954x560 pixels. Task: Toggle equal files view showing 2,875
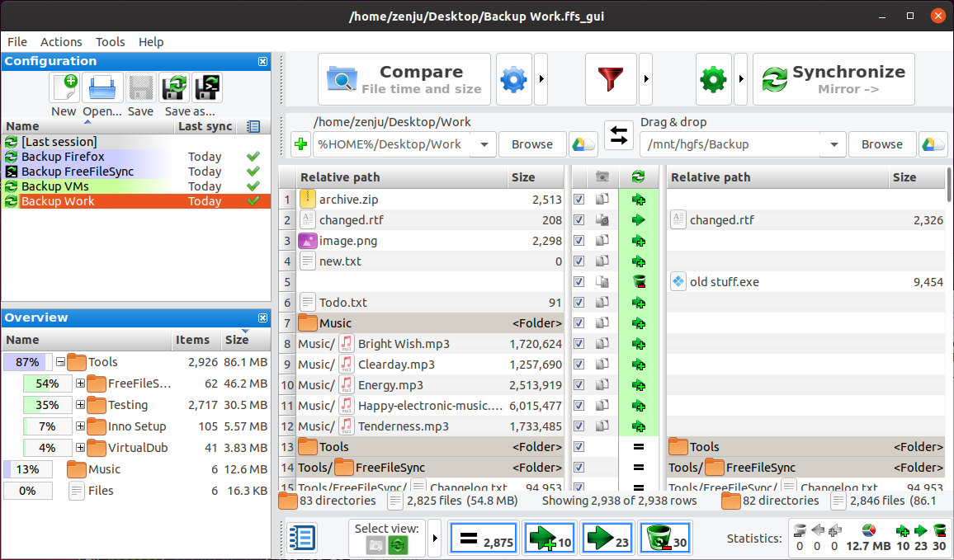pos(484,538)
